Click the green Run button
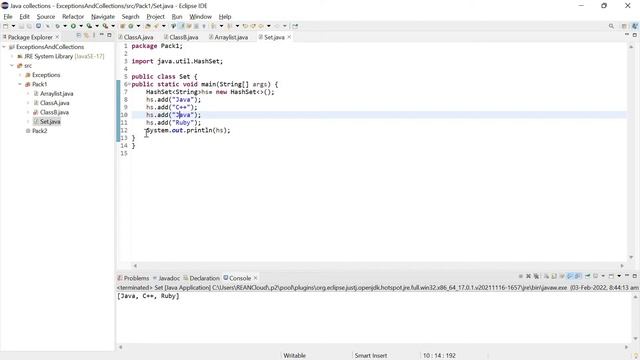 [73, 26]
